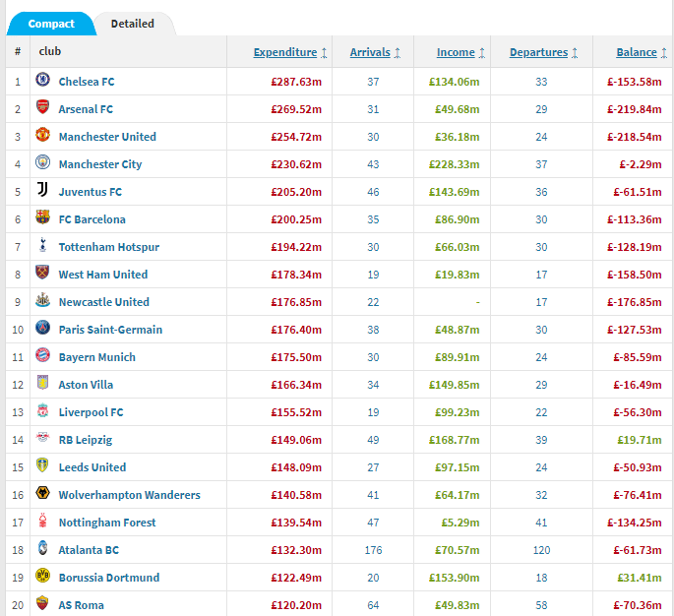Viewport: 674px width, 616px height.
Task: Open the Tottenham Hotspur club link
Action: (109, 247)
